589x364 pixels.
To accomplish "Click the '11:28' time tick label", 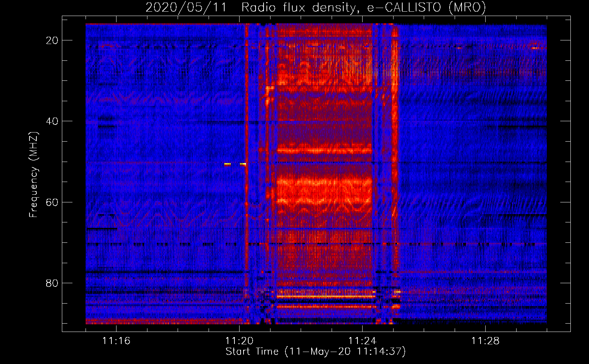I will click(486, 341).
